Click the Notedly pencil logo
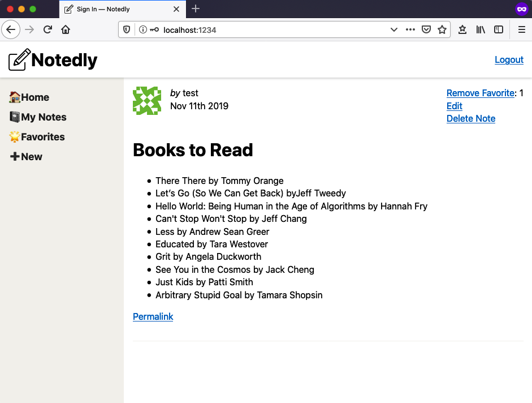Image resolution: width=532 pixels, height=403 pixels. tap(18, 58)
